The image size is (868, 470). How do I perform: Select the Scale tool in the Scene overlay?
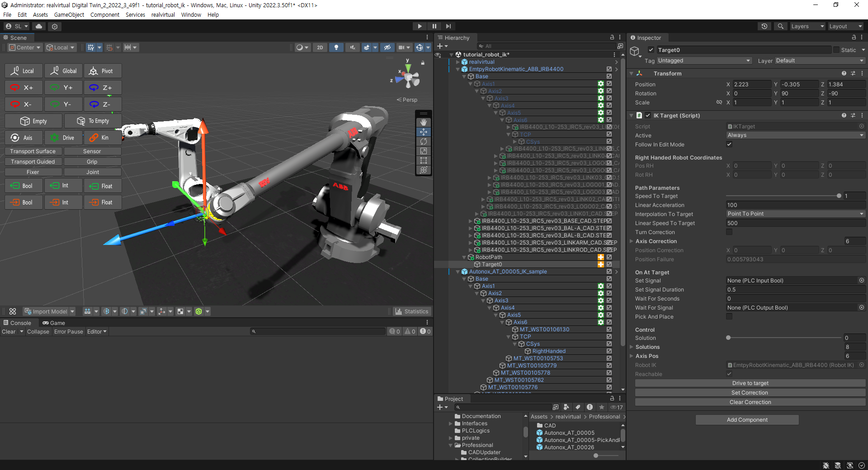point(424,151)
